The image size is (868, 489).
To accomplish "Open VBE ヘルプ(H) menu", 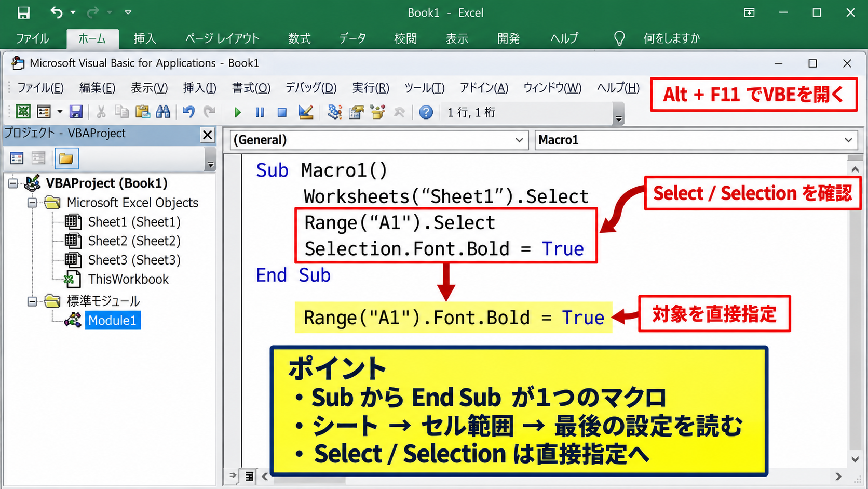I will tap(618, 88).
